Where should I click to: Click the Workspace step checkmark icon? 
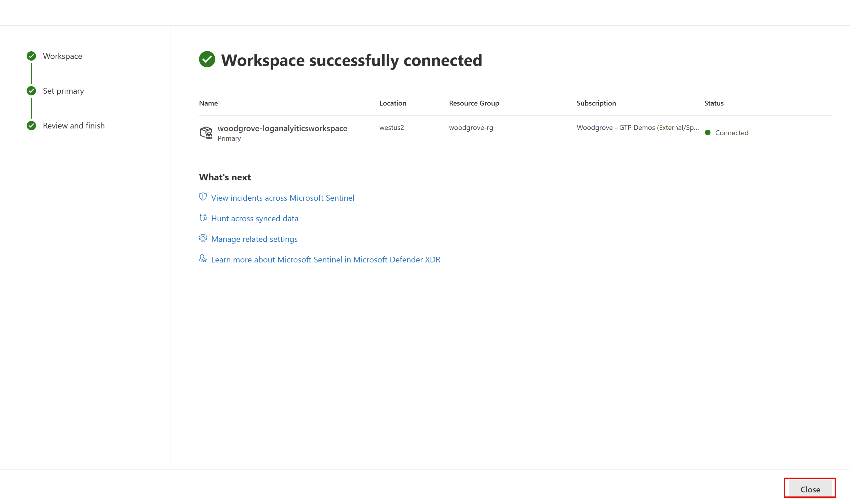pyautogui.click(x=31, y=56)
